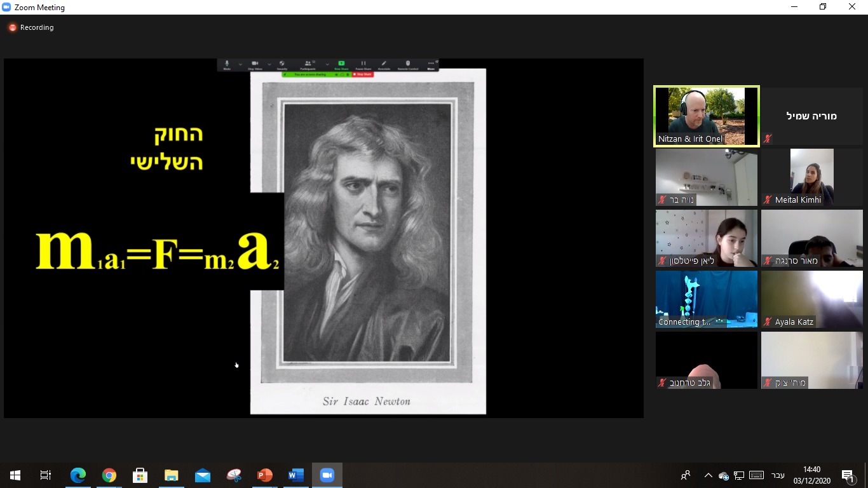Open Microsoft Store from taskbar
868x488 pixels.
(x=140, y=475)
